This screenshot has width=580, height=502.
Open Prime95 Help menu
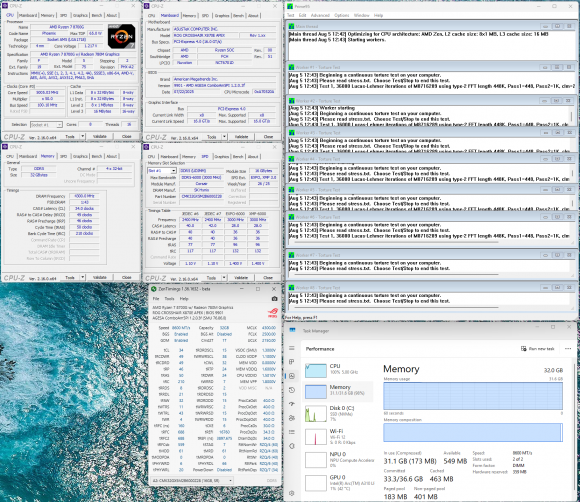(x=378, y=15)
